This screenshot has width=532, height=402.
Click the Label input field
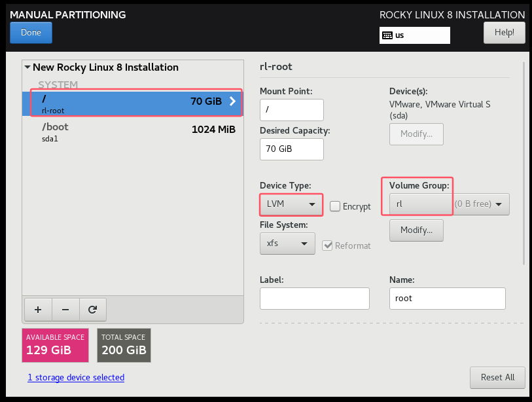point(315,299)
